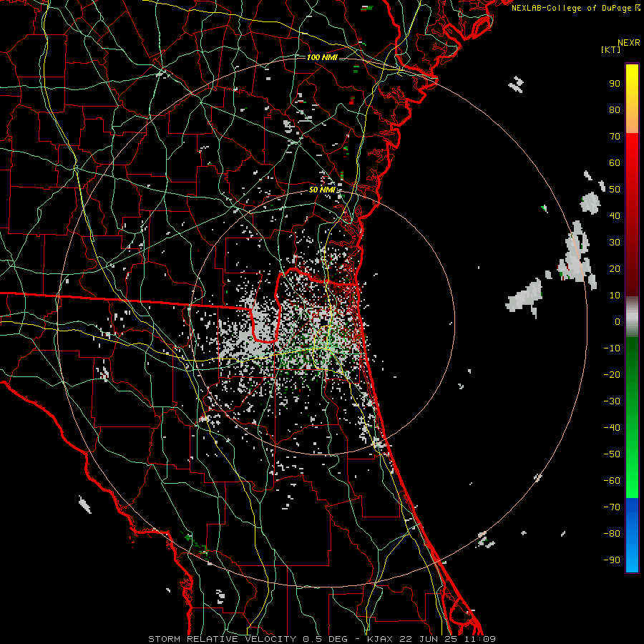
Task: Click the 0 value on the velocity scale
Action: pyautogui.click(x=618, y=321)
